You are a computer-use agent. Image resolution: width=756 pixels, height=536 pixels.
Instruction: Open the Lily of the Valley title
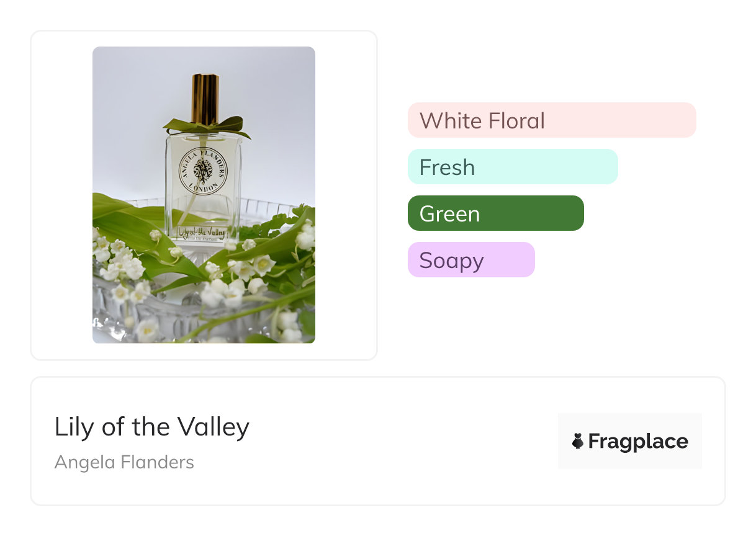coord(152,427)
